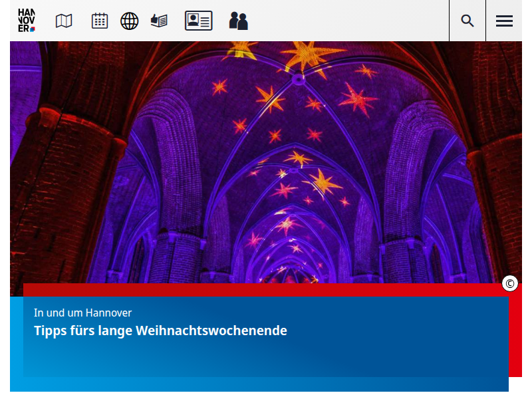The height and width of the screenshot is (399, 532).
Task: Click the 'In und um Hannover' label
Action: pos(82,313)
